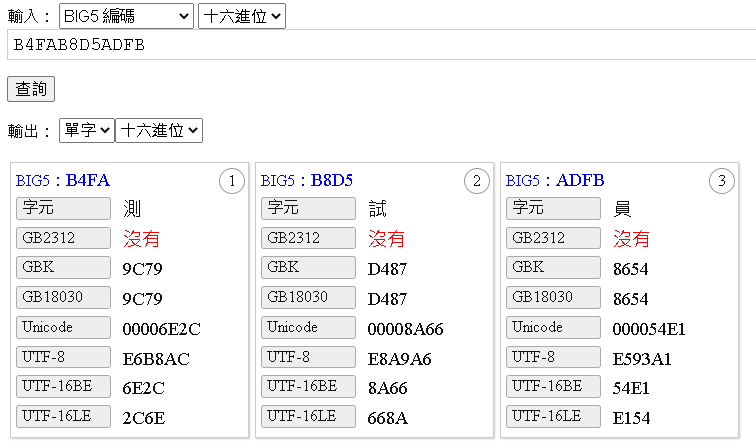This screenshot has height=448, width=756.
Task: Click the GB18030 label in ADFB card
Action: click(553, 298)
